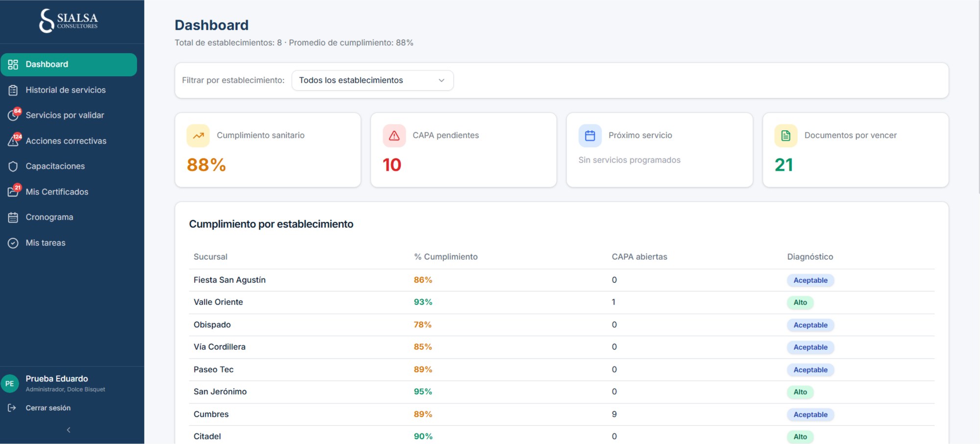Click the Historial de servicios clipboard icon

tap(13, 90)
